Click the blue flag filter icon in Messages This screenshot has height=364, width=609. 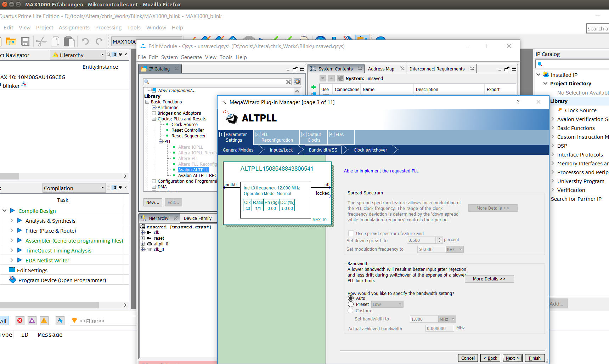60,321
